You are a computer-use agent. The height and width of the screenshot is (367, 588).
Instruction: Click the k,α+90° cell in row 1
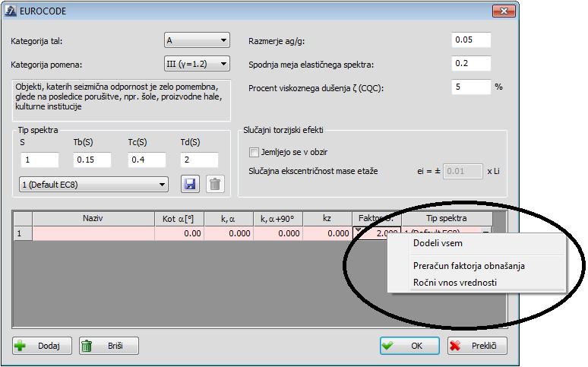[x=278, y=233]
